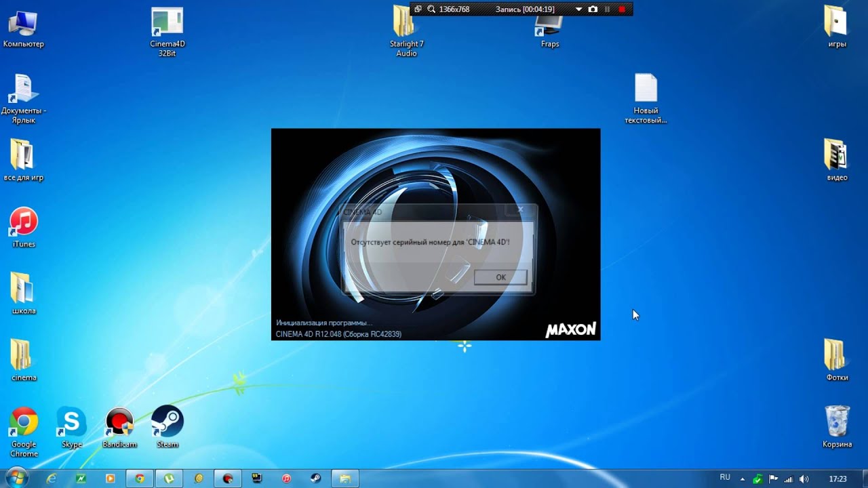
Task: Select the игры folder on desktop
Action: click(837, 27)
